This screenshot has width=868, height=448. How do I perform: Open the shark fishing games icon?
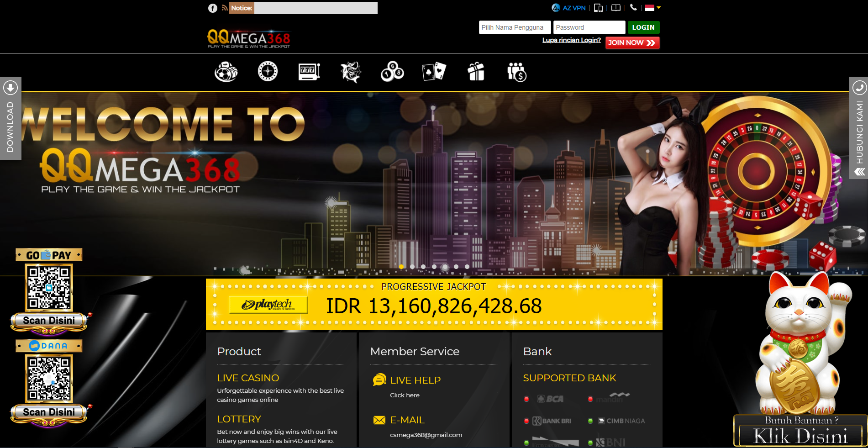coord(351,72)
